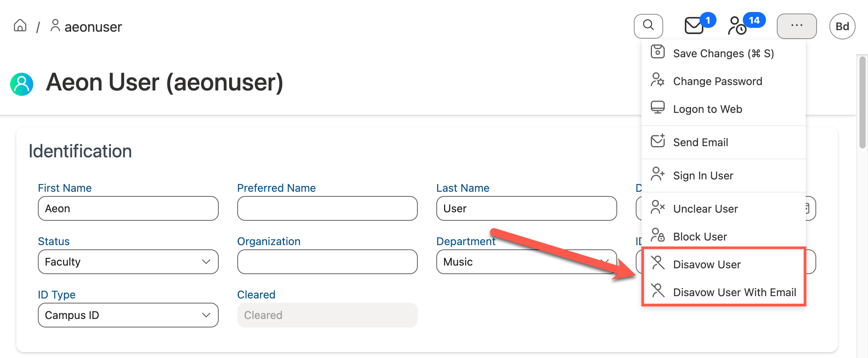Image resolution: width=868 pixels, height=358 pixels.
Task: Click Save Changes
Action: (723, 53)
